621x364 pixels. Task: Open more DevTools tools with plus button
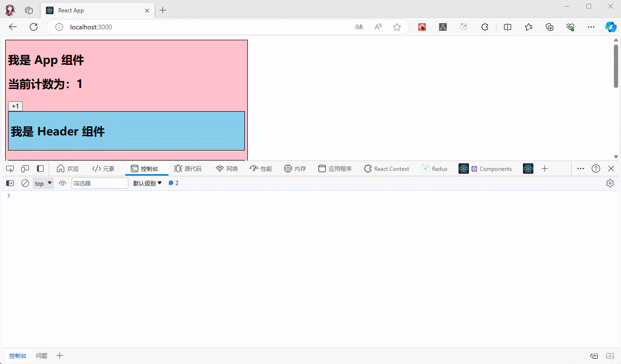point(545,169)
